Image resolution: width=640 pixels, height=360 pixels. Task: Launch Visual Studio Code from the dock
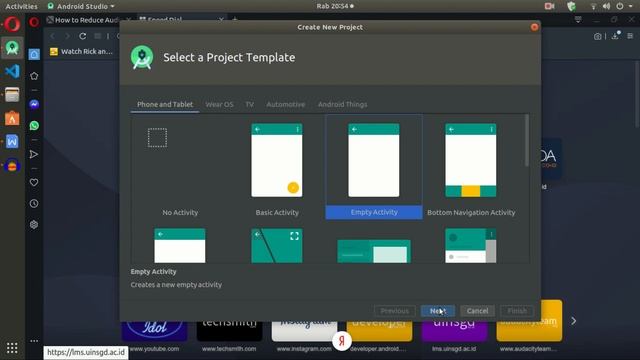(12, 71)
